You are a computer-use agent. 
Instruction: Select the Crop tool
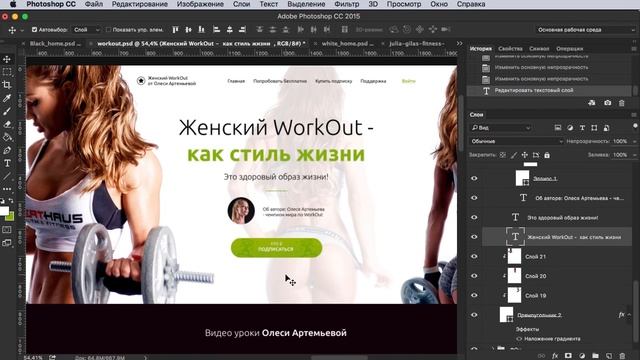click(7, 85)
